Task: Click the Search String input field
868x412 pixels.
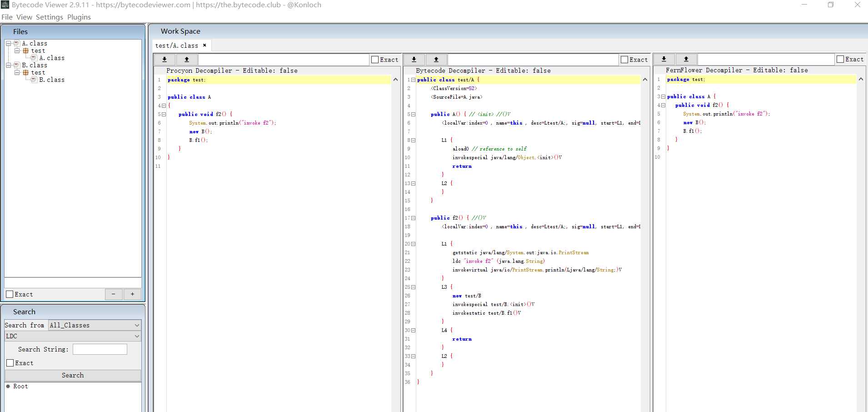Action: pos(100,349)
